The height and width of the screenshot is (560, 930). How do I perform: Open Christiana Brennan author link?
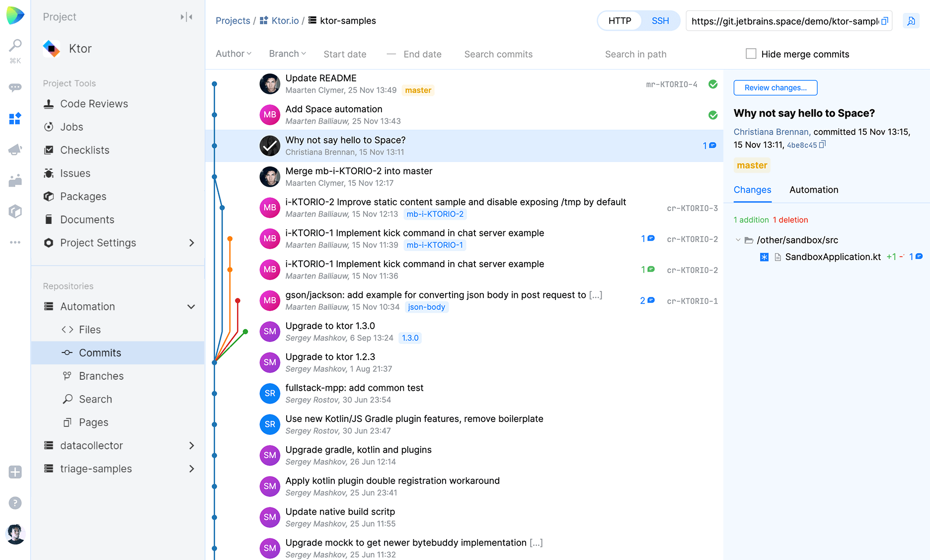772,132
